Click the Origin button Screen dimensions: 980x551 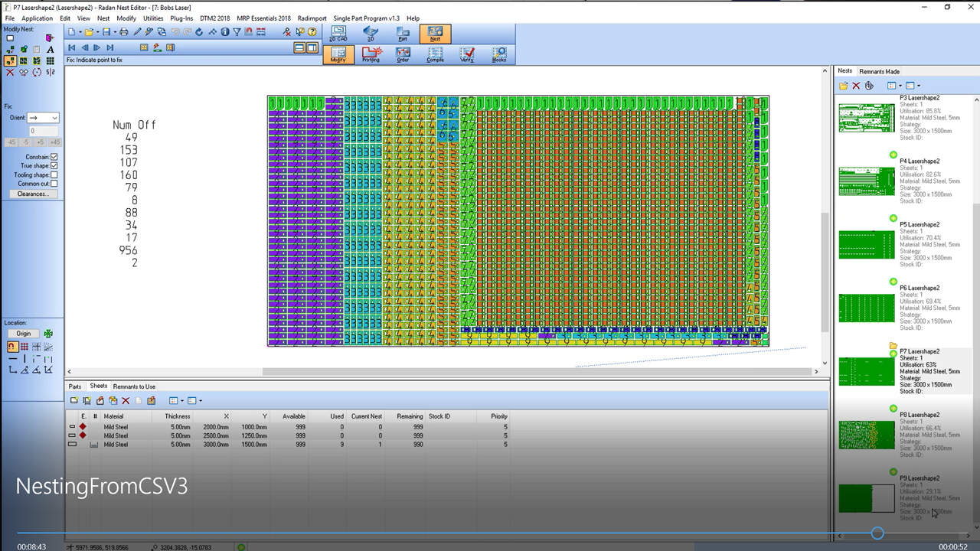click(24, 334)
